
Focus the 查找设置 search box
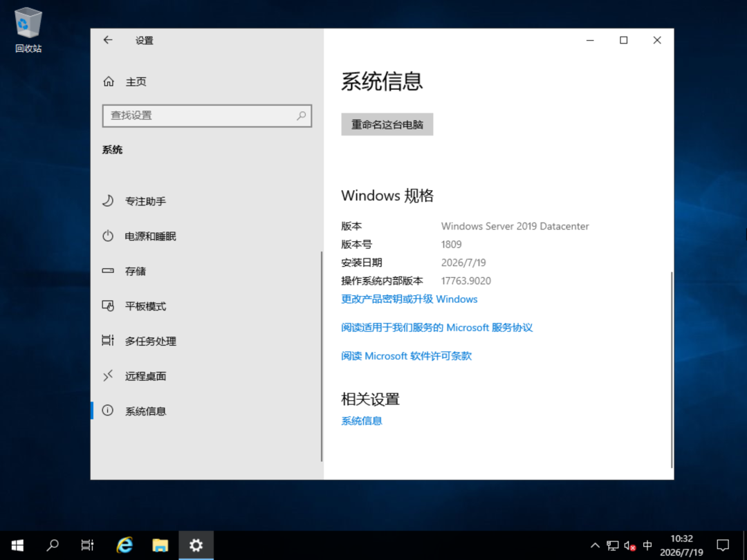click(x=207, y=115)
